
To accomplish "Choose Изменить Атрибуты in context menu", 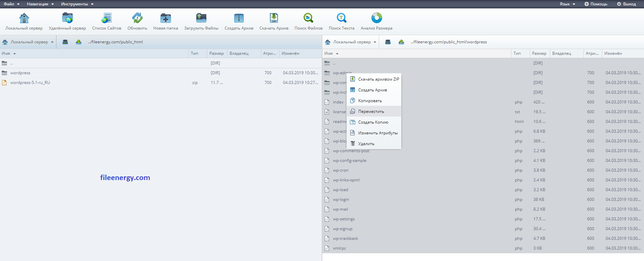I will point(374,133).
